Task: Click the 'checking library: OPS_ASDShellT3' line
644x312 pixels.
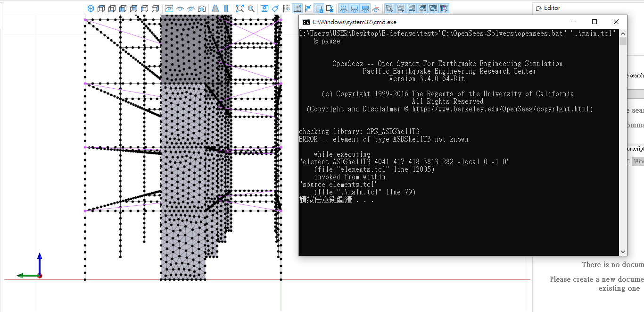Action: click(359, 132)
